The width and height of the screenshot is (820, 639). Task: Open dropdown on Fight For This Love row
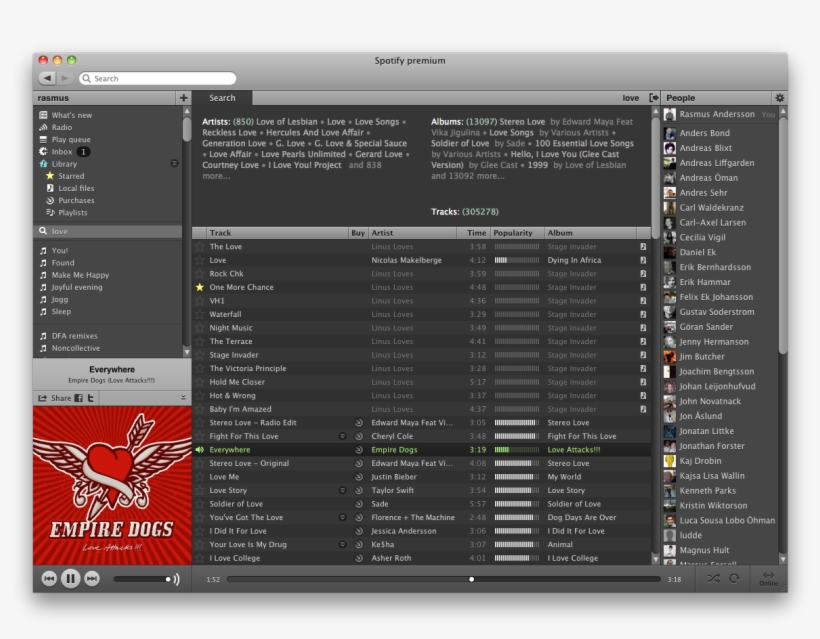pyautogui.click(x=343, y=436)
